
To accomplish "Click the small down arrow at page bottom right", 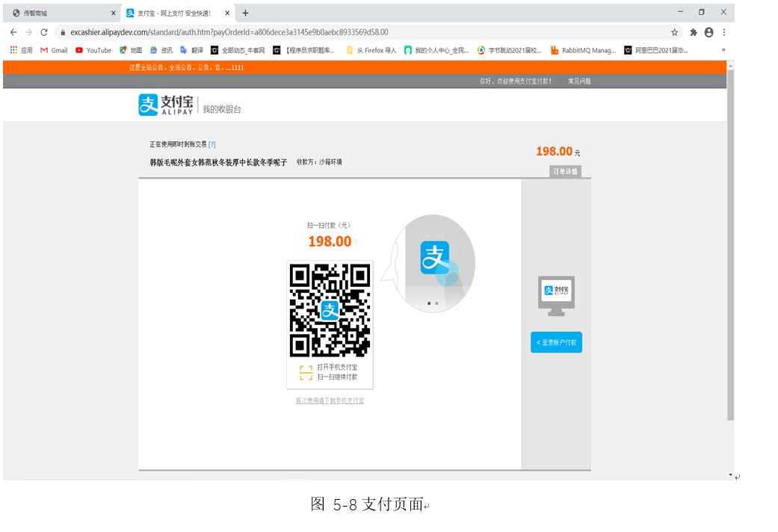I will coord(730,474).
